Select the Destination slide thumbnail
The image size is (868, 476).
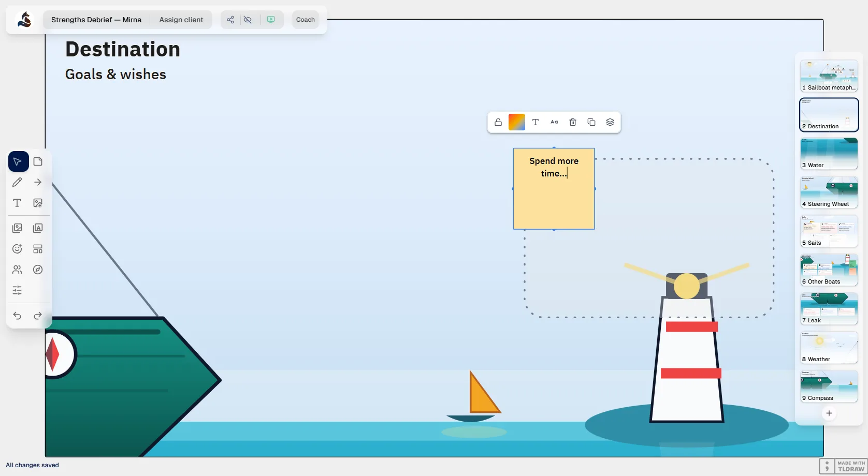tap(829, 115)
